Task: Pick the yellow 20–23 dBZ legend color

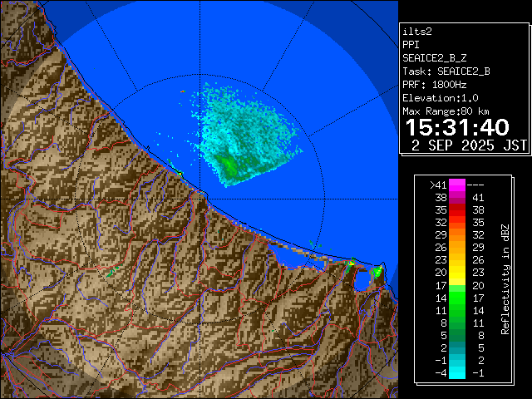Action: [457, 272]
